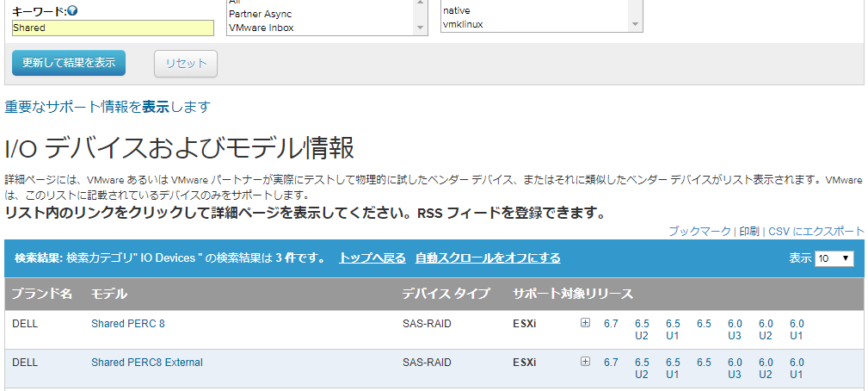Image resolution: width=868 pixels, height=391 pixels.
Task: Open the Shared PERC8 External model link
Action: (147, 363)
